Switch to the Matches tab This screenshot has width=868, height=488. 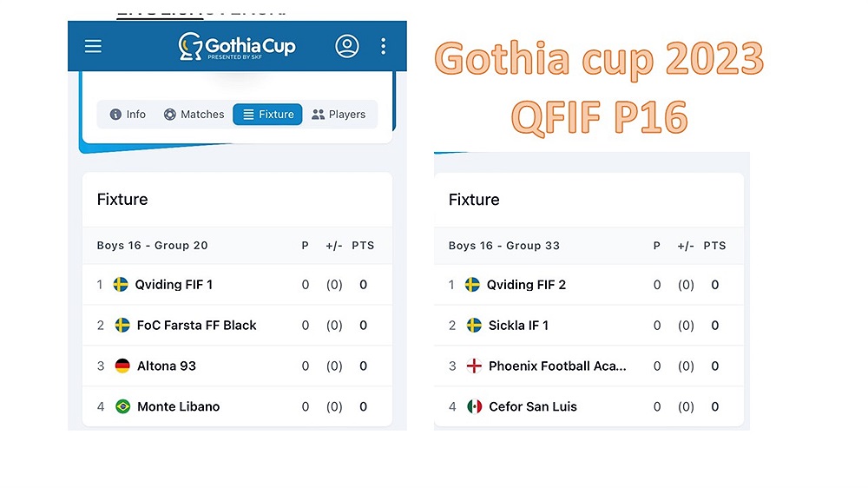[x=194, y=114]
